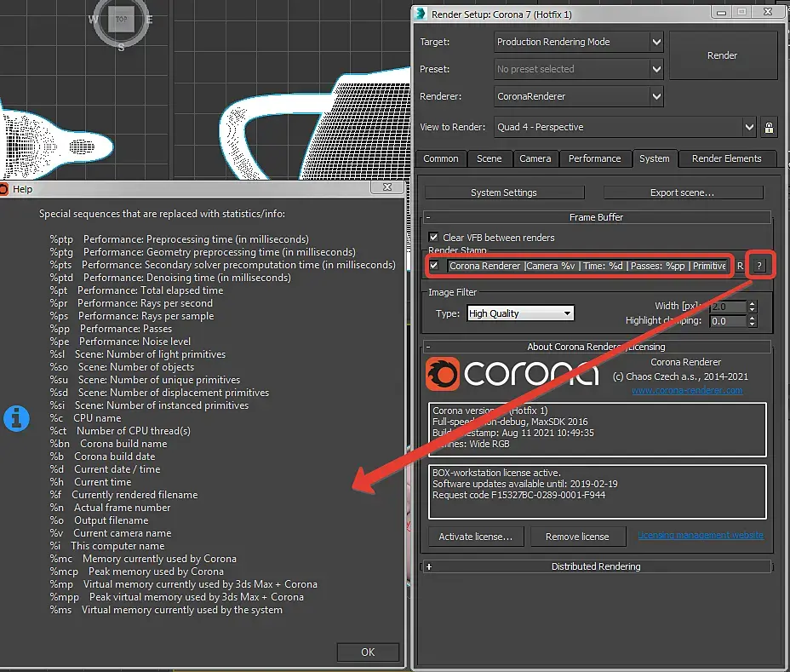
Task: Toggle Clear VFB between renders checkbox
Action: [x=433, y=237]
